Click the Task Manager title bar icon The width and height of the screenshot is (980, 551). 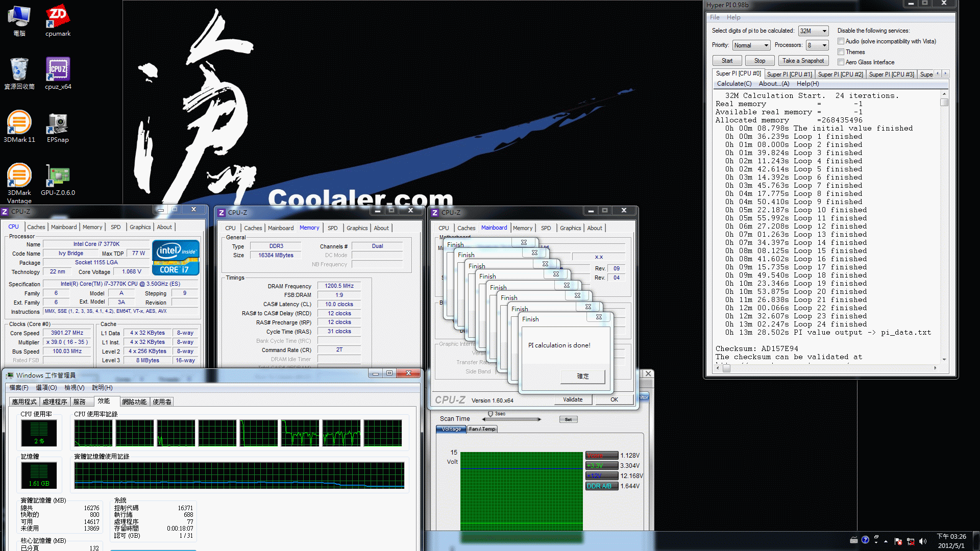coord(10,375)
